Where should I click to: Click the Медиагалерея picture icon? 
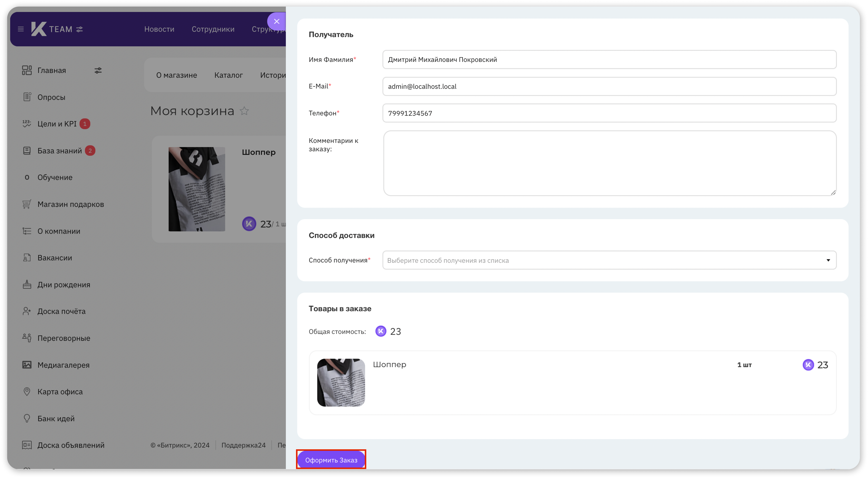coord(27,365)
